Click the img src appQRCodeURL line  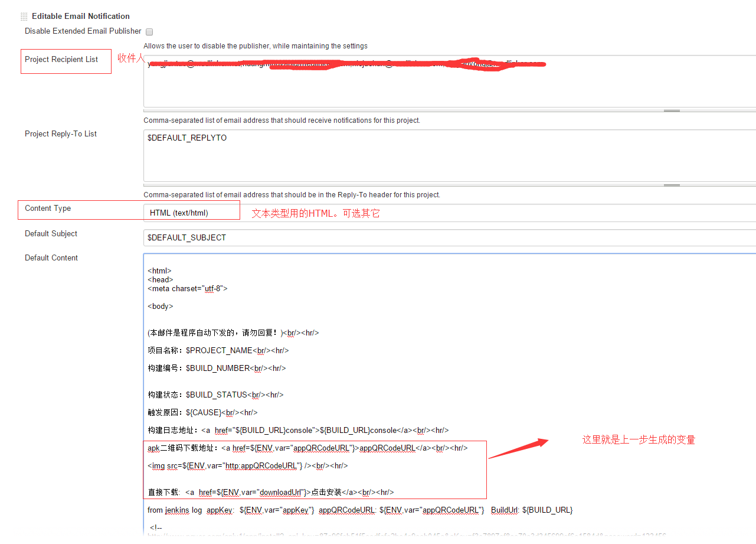click(x=248, y=466)
